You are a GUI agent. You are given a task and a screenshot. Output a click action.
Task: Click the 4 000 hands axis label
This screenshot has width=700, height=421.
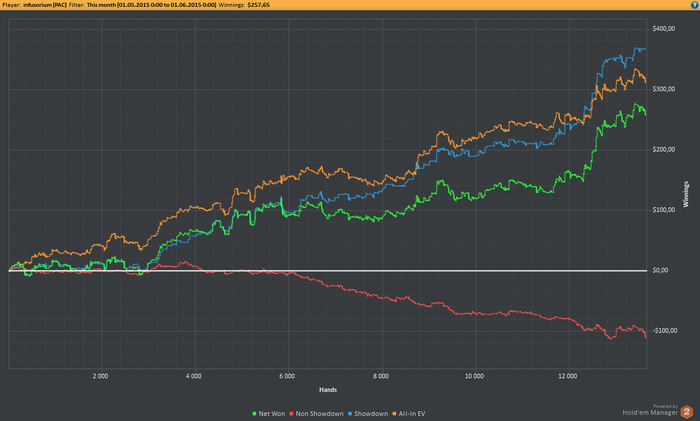194,376
